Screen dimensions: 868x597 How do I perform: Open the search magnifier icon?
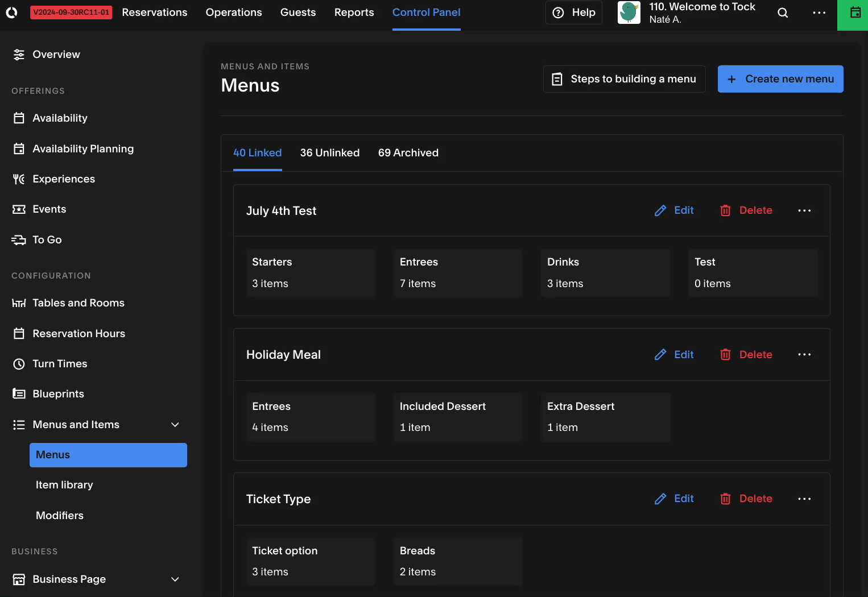(783, 13)
